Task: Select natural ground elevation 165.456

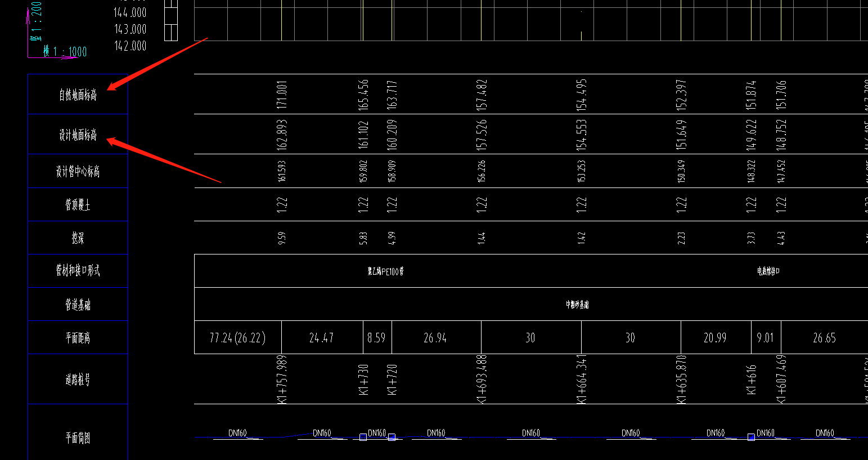Action: point(363,95)
